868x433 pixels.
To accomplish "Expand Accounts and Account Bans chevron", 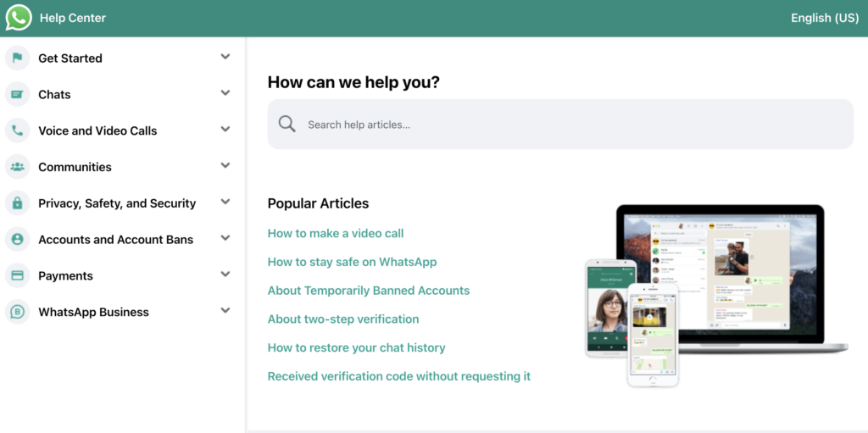I will [x=225, y=237].
